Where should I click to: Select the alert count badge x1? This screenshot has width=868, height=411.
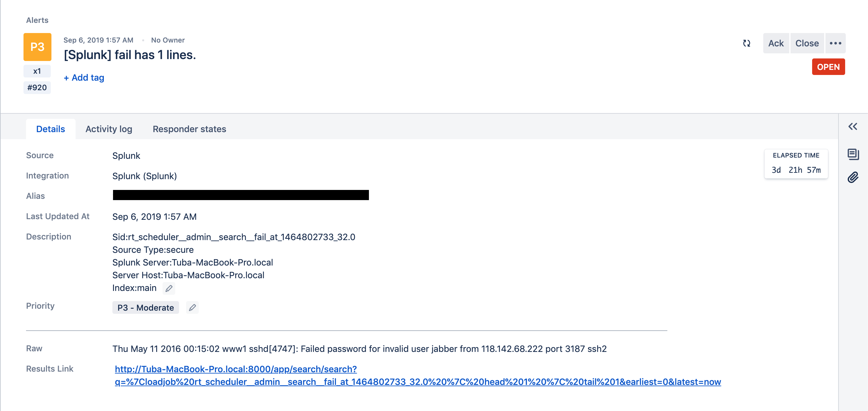pos(37,71)
